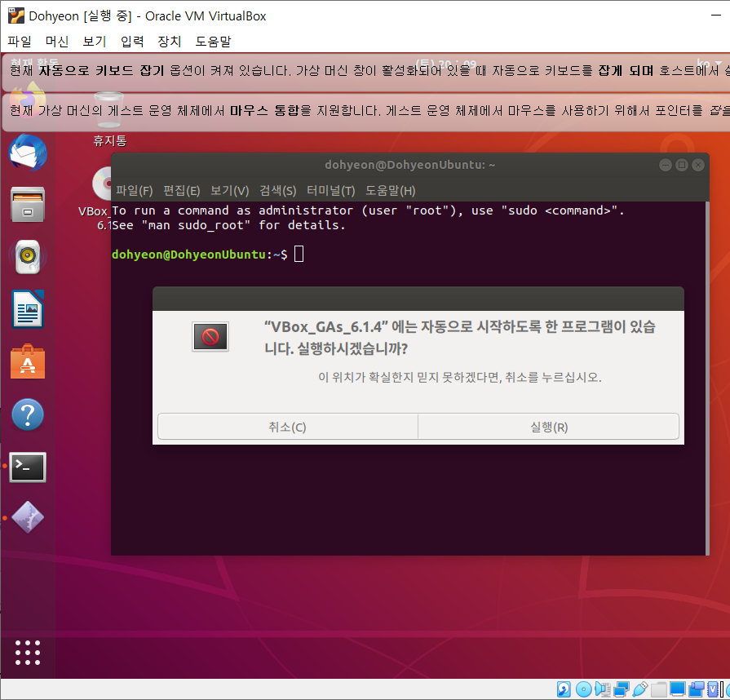Minimize the VirtualBox window
The height and width of the screenshot is (700, 730).
[x=716, y=16]
